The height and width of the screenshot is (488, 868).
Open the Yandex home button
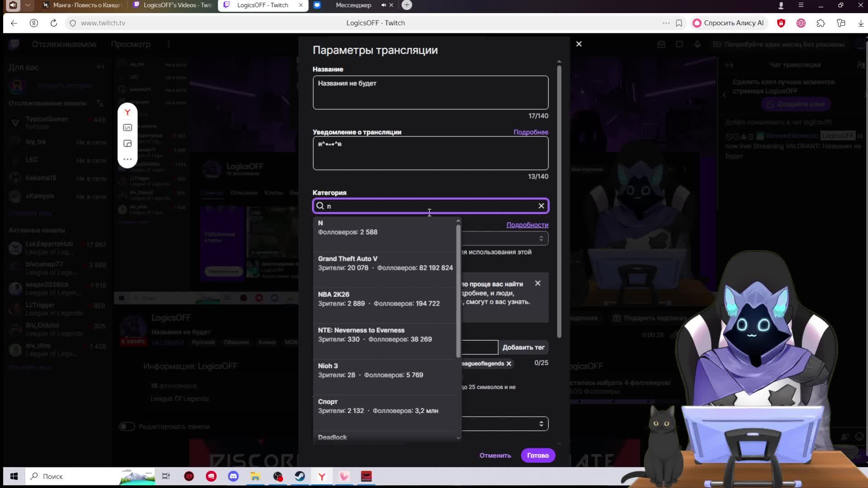(34, 23)
